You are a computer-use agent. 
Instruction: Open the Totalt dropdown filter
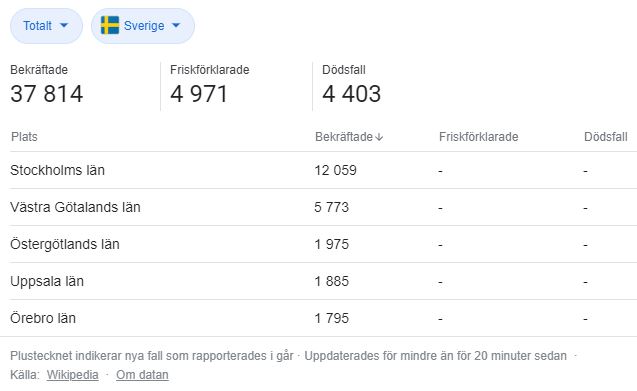click(x=46, y=26)
